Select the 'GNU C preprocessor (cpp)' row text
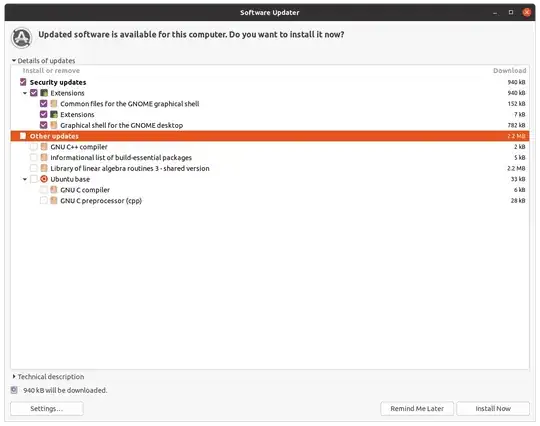 (101, 201)
